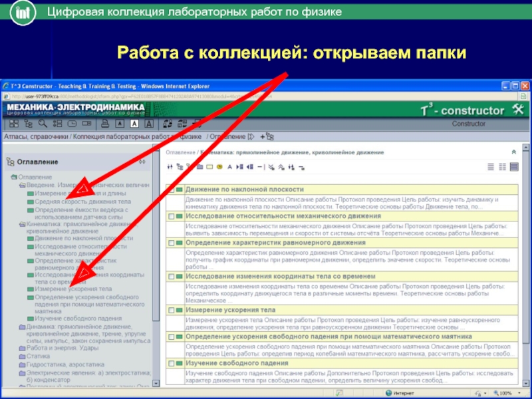The image size is (532, 399).
Task: Collapse the Введение folder in the tree
Action: [x=22, y=186]
